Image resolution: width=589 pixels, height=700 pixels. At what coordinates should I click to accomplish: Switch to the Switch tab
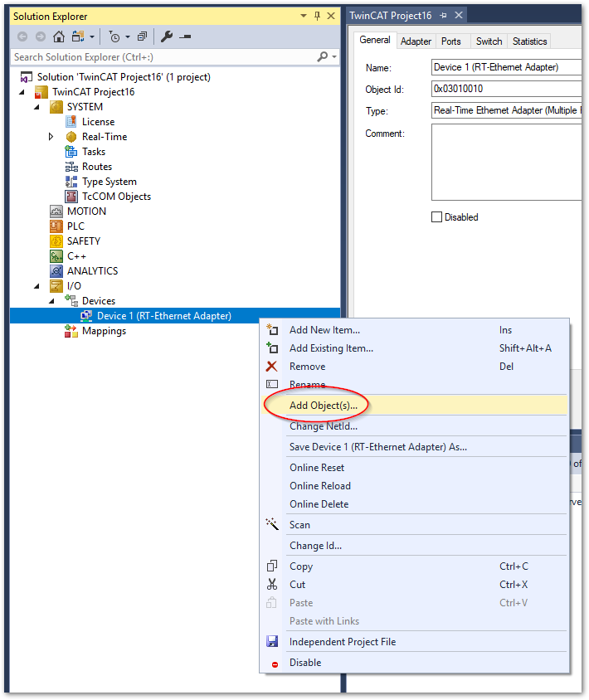(x=489, y=41)
